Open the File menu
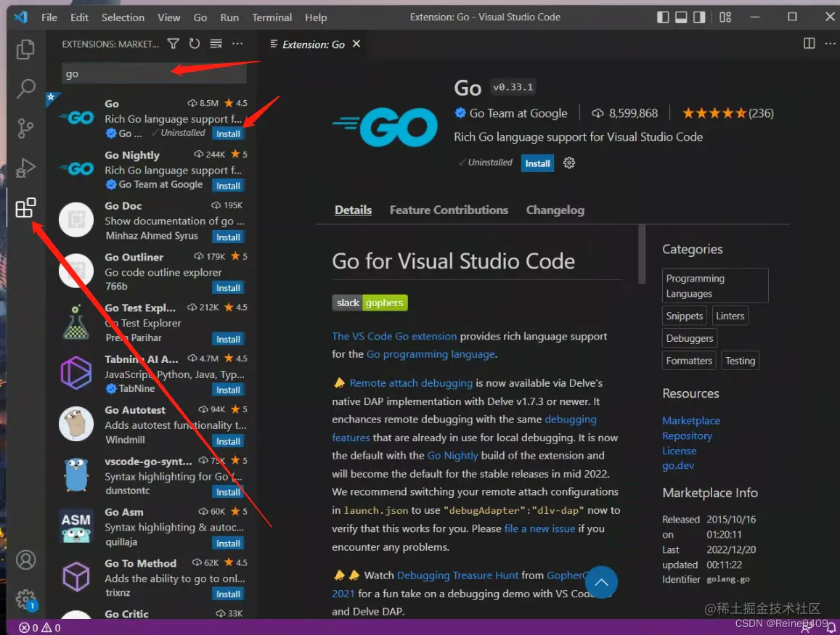Image resolution: width=840 pixels, height=635 pixels. coord(49,17)
